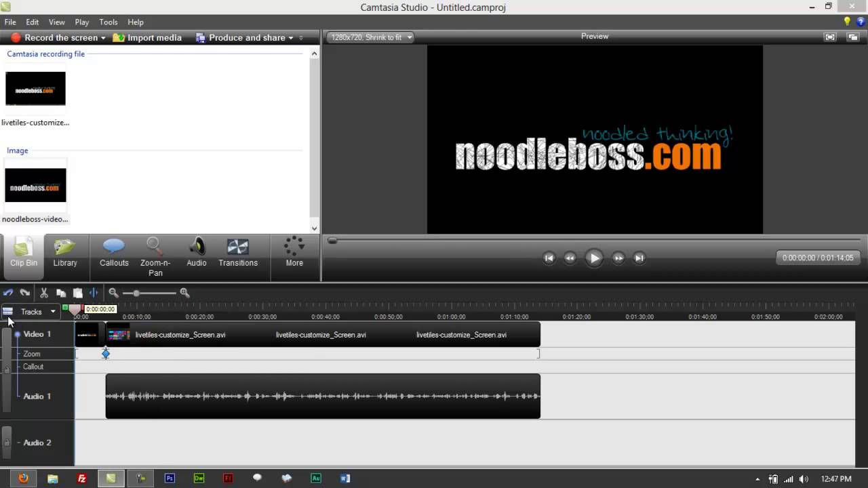Viewport: 868px width, 488px height.
Task: Click the Produce and share button
Action: click(241, 38)
